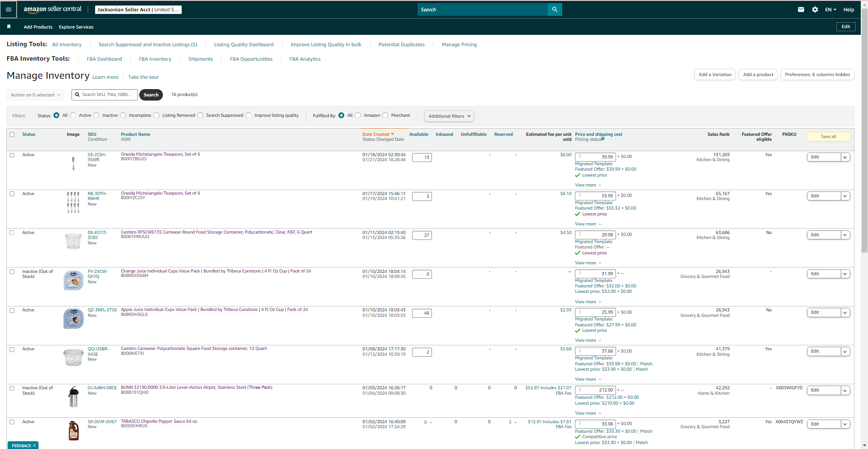Screen dimensions: 868x449
Task: Open the Action on 0 selected dropdown
Action: click(35, 95)
